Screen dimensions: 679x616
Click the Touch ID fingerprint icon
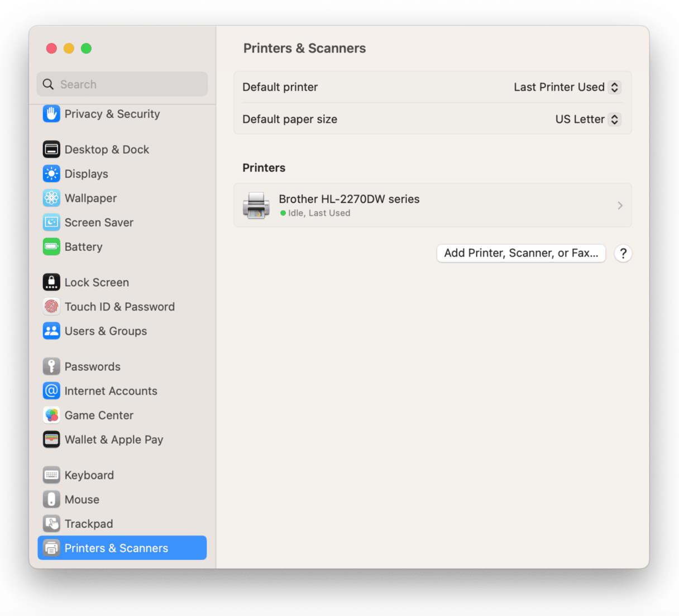tap(51, 307)
